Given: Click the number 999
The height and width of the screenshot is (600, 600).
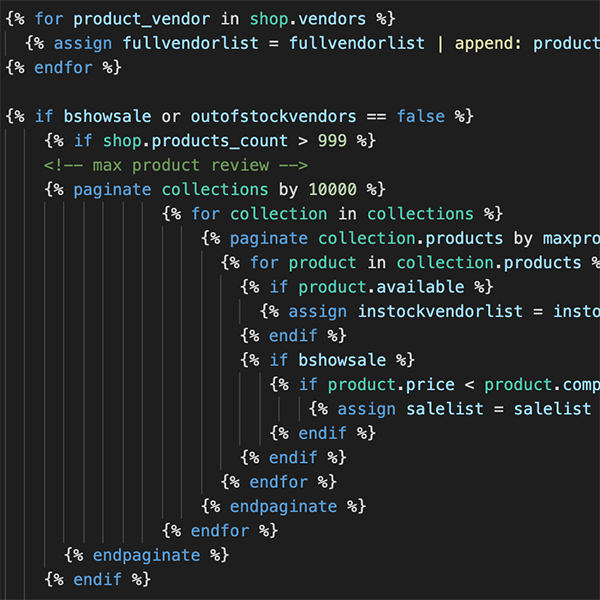Looking at the screenshot, I should tap(332, 141).
